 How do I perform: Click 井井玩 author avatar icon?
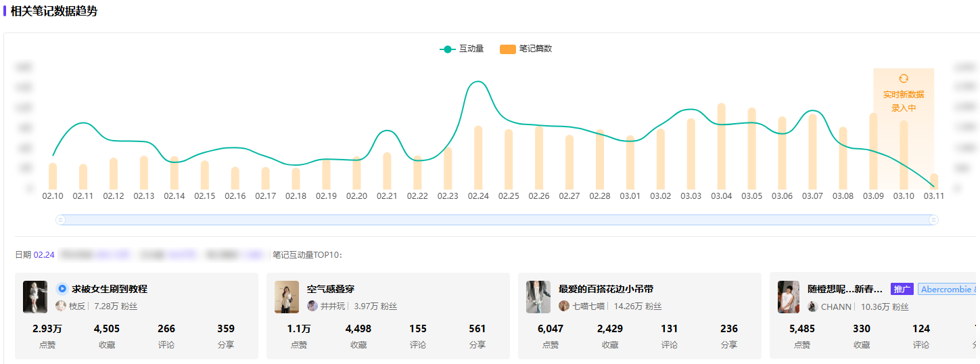point(312,306)
